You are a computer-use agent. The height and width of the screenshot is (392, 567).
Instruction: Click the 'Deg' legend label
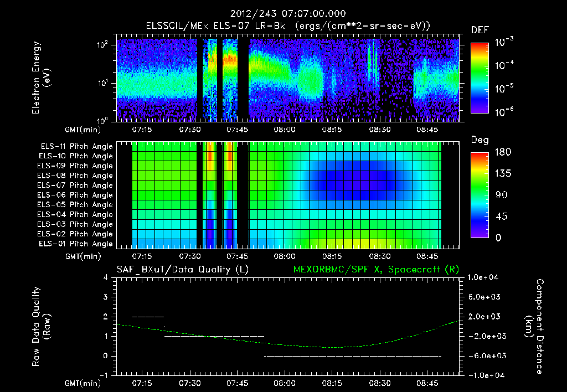tap(480, 140)
